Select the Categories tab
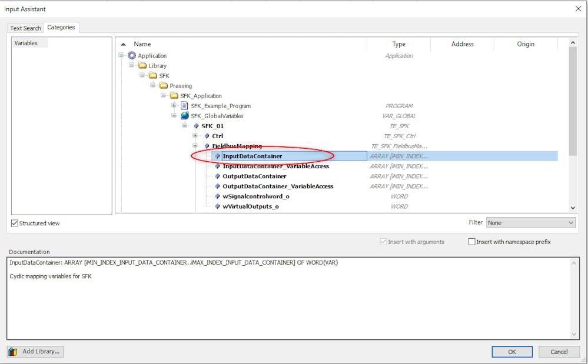 pos(61,27)
